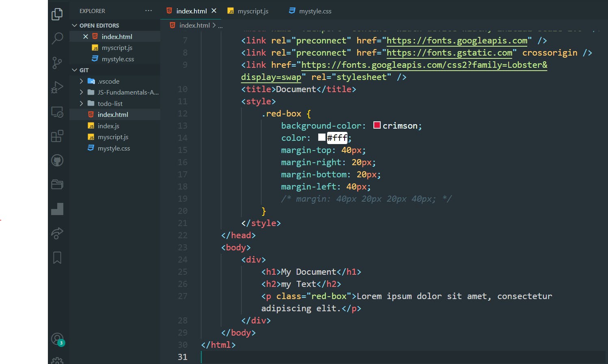
Task: Switch to the mystyle.css tab
Action: (x=310, y=11)
